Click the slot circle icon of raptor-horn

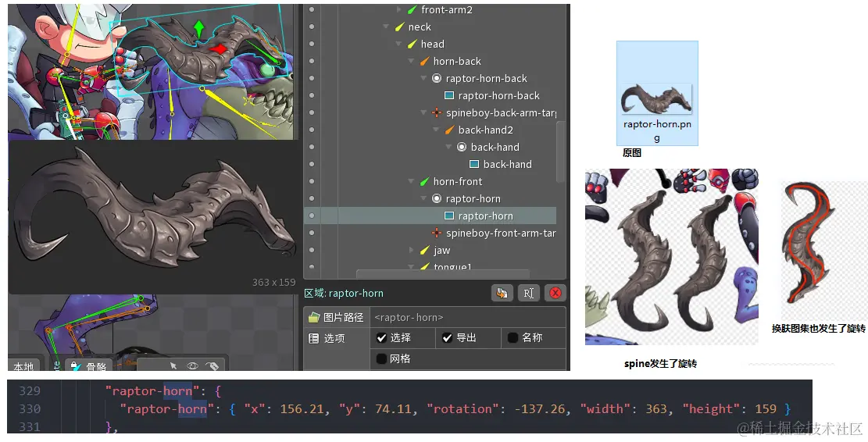coord(437,198)
